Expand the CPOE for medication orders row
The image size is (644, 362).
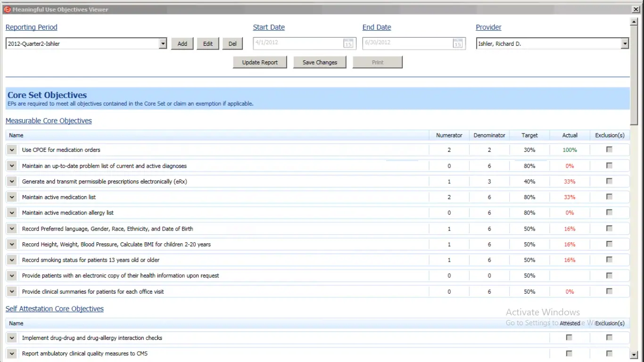point(11,149)
